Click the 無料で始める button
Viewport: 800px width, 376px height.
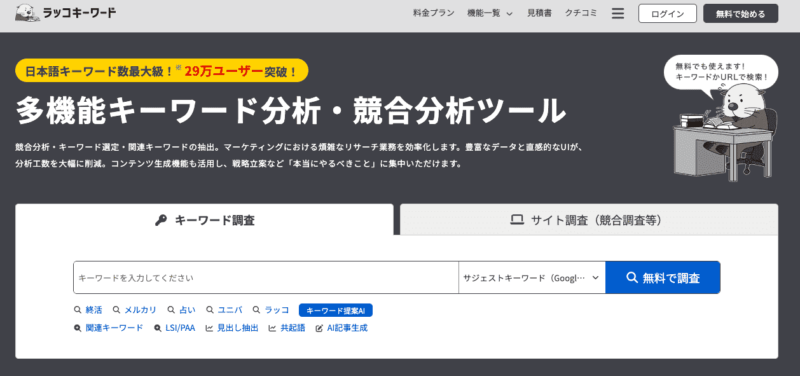(741, 14)
